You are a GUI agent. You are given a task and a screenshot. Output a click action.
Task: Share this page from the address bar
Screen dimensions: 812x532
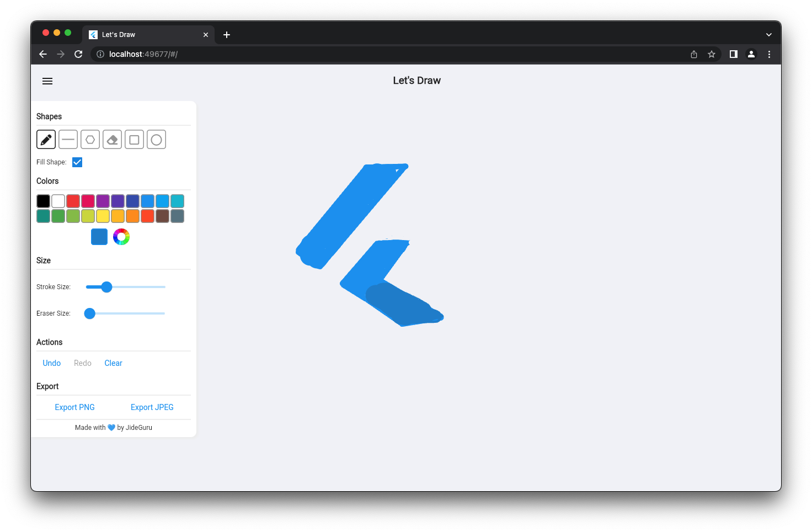[694, 54]
